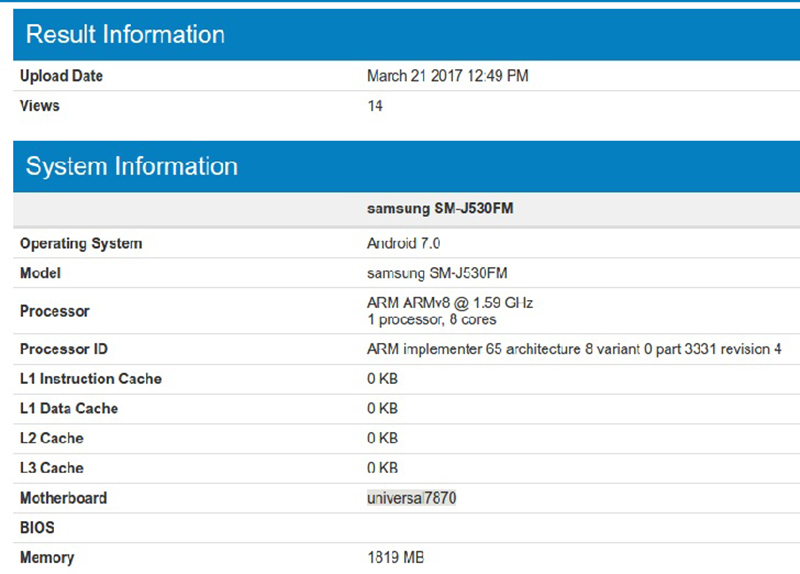Click the Operating System row label
Image resolution: width=800 pixels, height=574 pixels.
pos(81,243)
